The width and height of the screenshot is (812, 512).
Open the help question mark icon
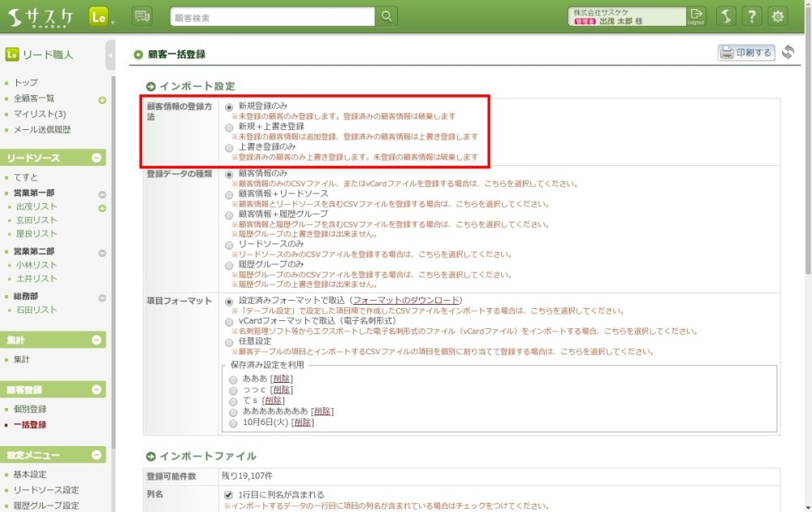point(753,16)
